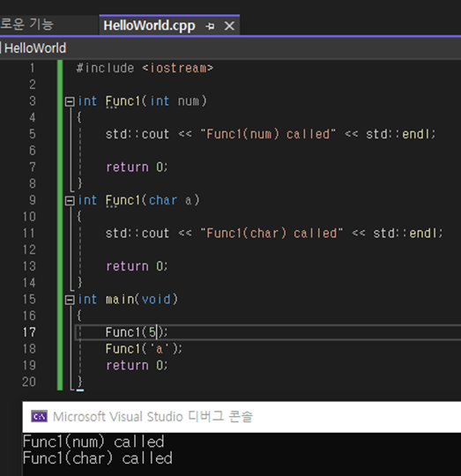
Task: Click line number 17 in the margin
Action: [29, 332]
